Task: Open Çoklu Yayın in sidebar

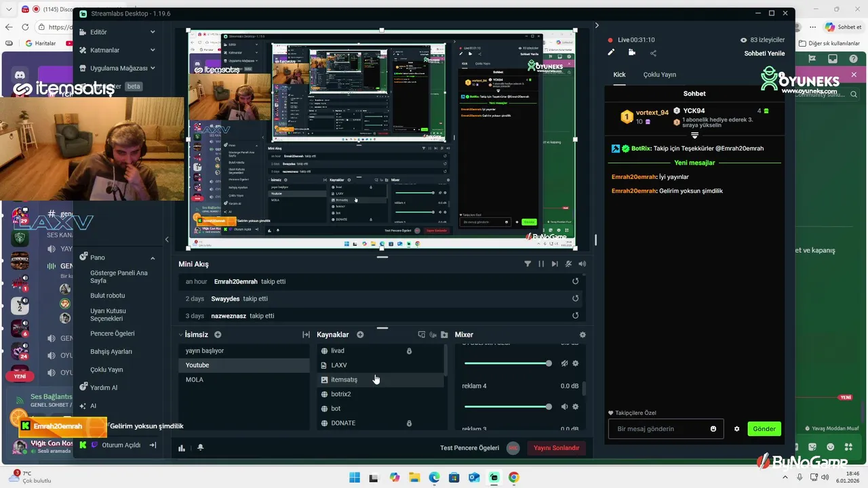Action: tap(106, 370)
